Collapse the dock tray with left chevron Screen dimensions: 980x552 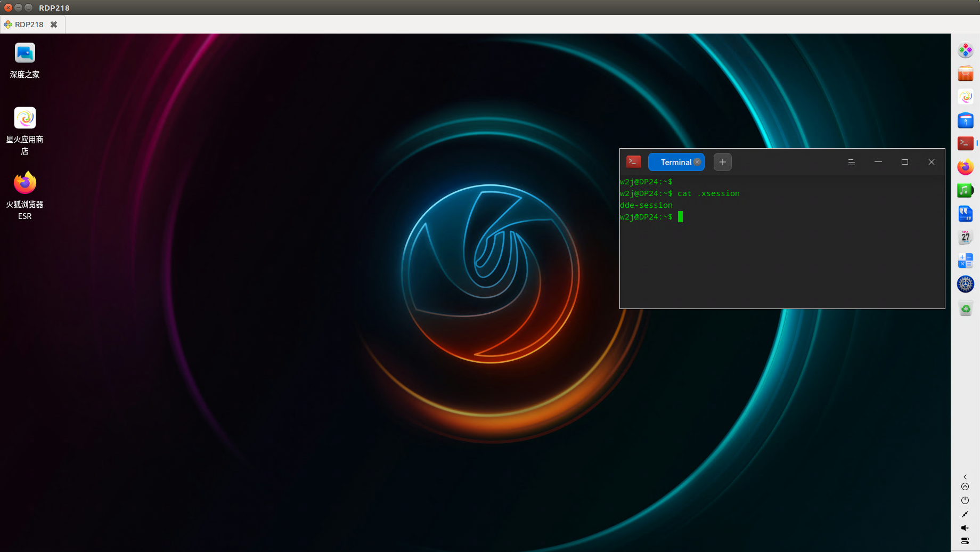[x=965, y=477]
